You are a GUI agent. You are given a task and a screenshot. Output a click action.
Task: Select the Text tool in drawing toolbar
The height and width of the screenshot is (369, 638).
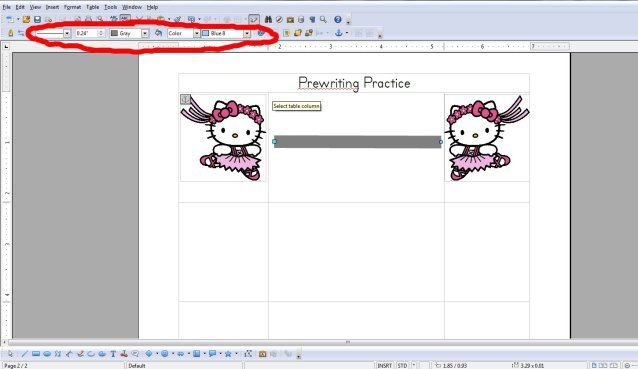(x=113, y=354)
